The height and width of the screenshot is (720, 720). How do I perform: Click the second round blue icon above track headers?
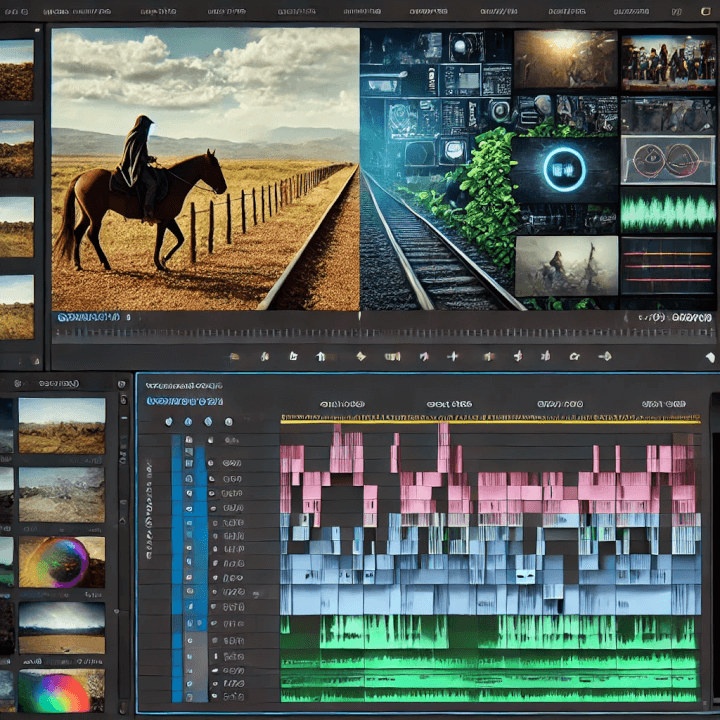click(188, 421)
